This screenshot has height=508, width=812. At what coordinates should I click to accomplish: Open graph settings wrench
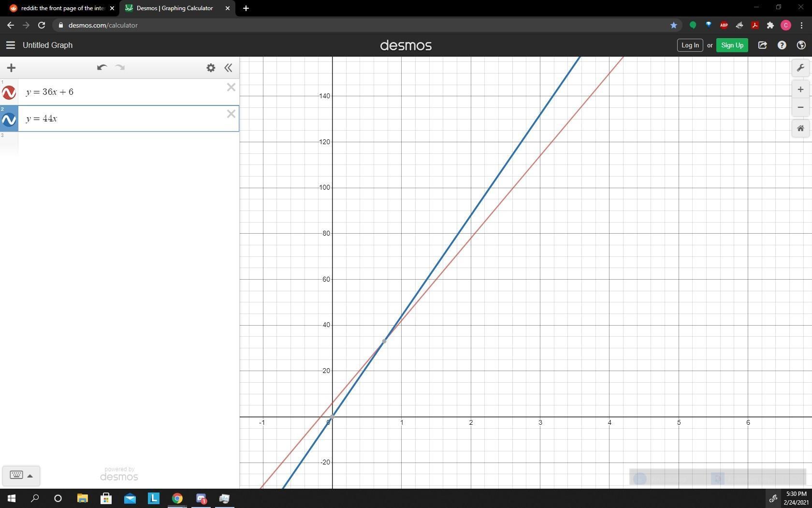point(800,68)
